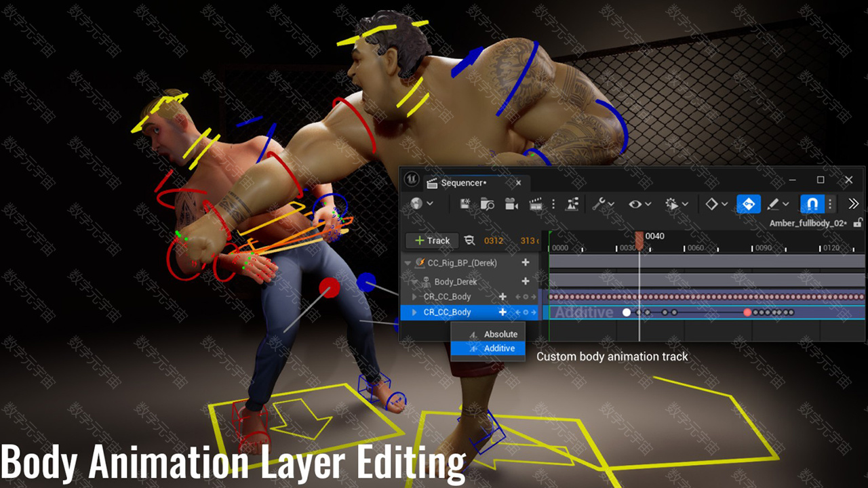Click the camera icon to create a camera
This screenshot has width=868, height=488.
[512, 204]
